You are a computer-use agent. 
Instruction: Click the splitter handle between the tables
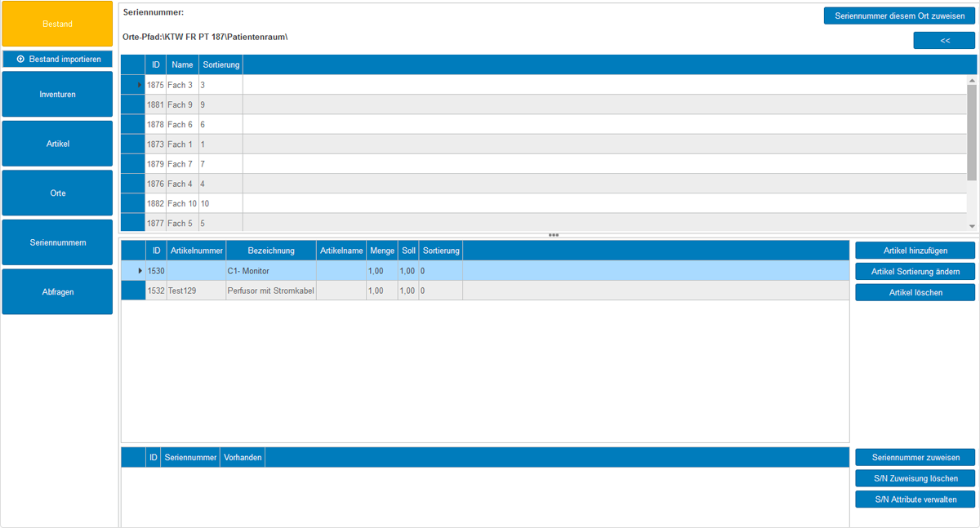click(554, 235)
